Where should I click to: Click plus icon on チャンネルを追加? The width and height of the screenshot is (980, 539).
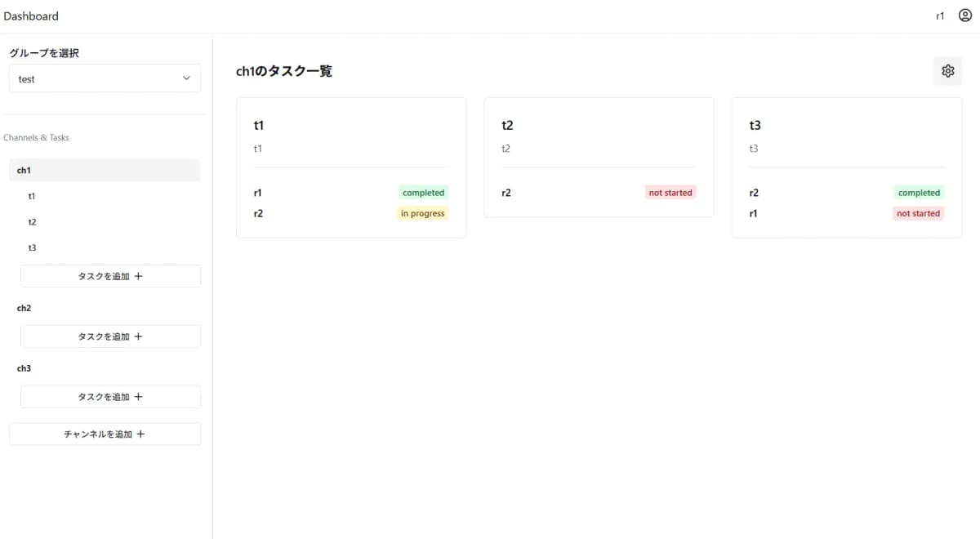140,434
